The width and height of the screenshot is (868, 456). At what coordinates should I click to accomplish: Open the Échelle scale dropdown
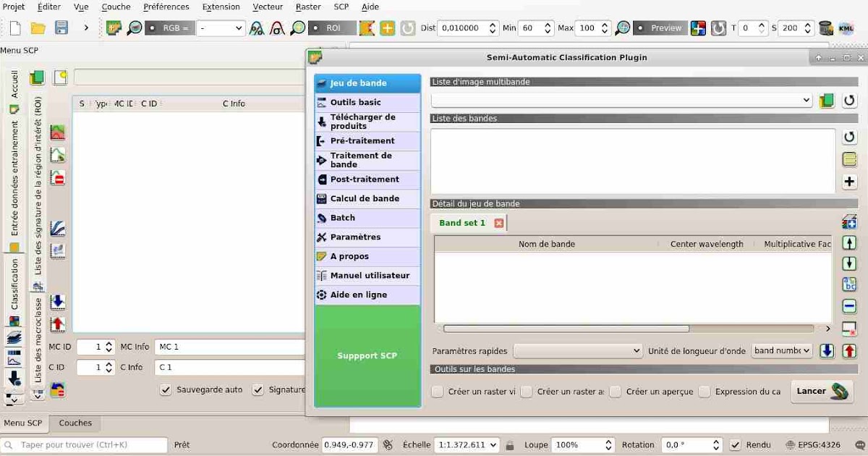click(467, 444)
